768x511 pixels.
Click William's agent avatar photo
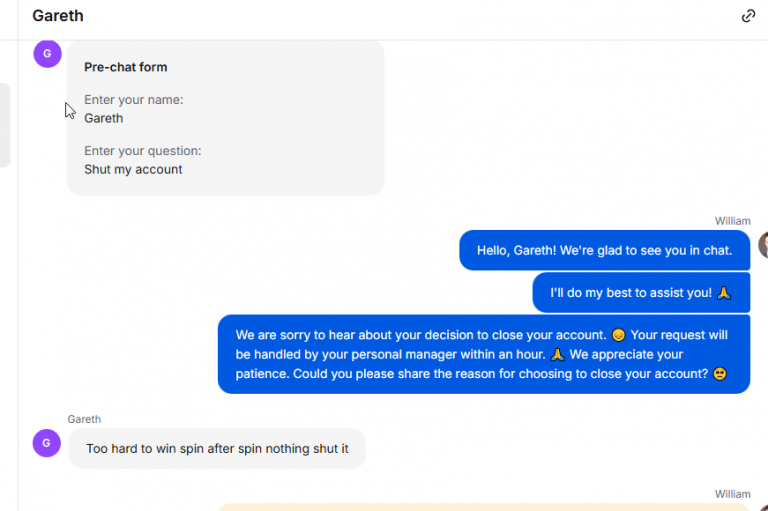click(764, 244)
